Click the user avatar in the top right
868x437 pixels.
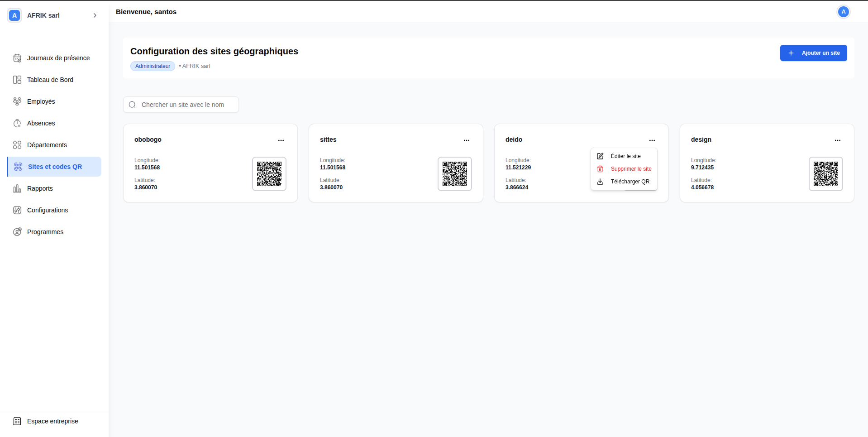click(x=843, y=12)
